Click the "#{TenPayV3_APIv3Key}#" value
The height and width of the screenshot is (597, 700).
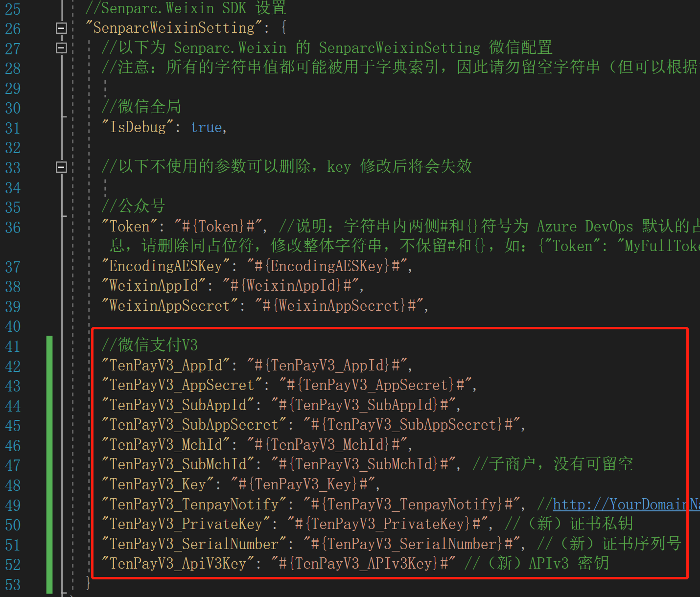364,563
